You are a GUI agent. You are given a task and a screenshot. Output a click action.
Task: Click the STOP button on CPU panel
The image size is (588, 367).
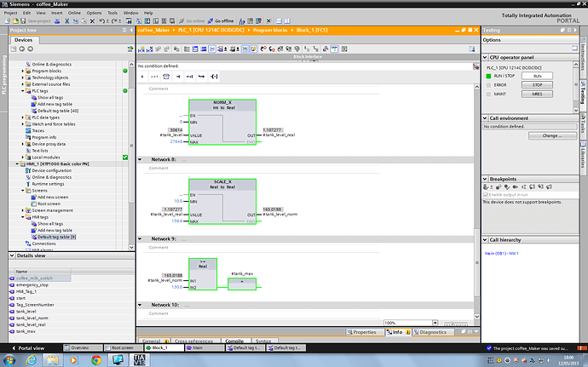(x=537, y=84)
